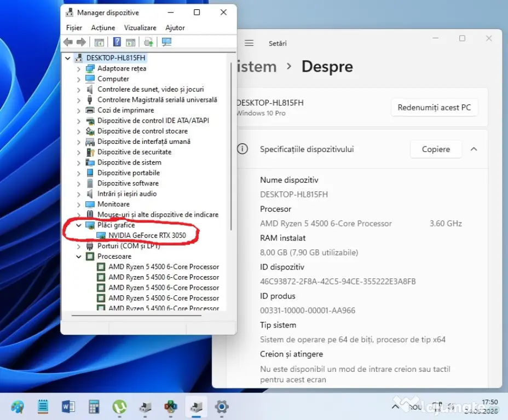Maximize the Manager dispozitive window
The height and width of the screenshot is (420, 508).
(197, 12)
